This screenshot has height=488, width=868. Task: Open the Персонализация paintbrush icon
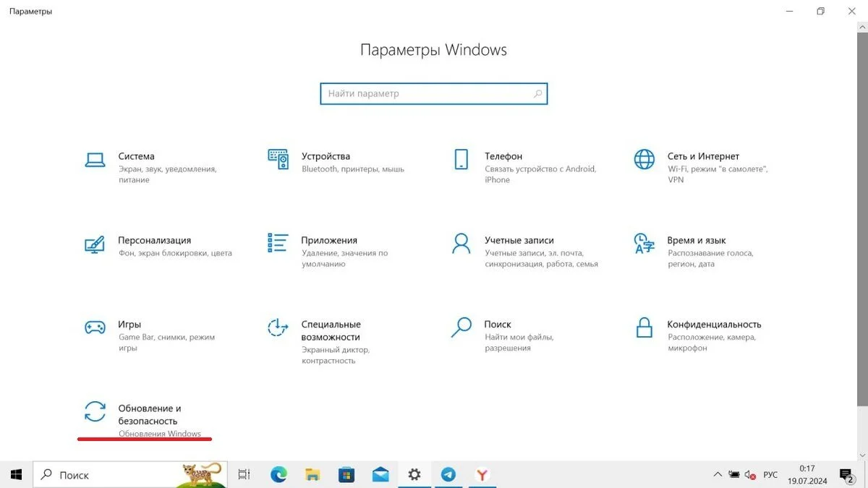click(95, 244)
